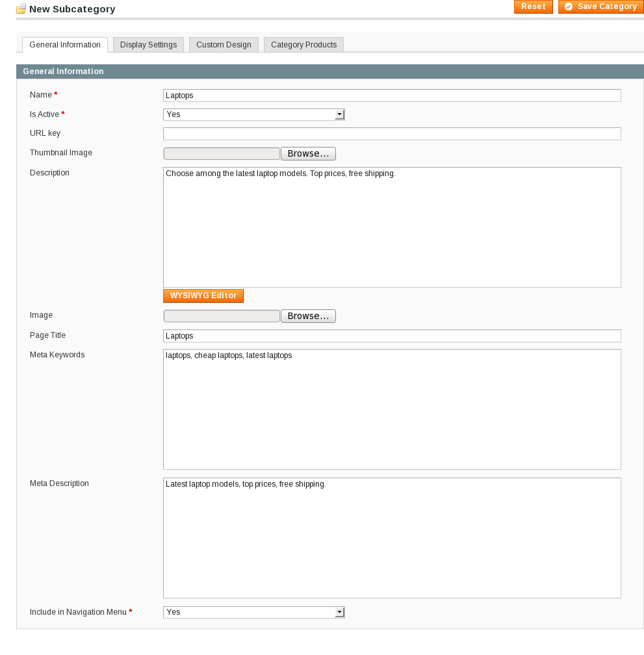Click the folder icon beside New Subcategory
The height and width of the screenshot is (655, 644).
tap(21, 9)
